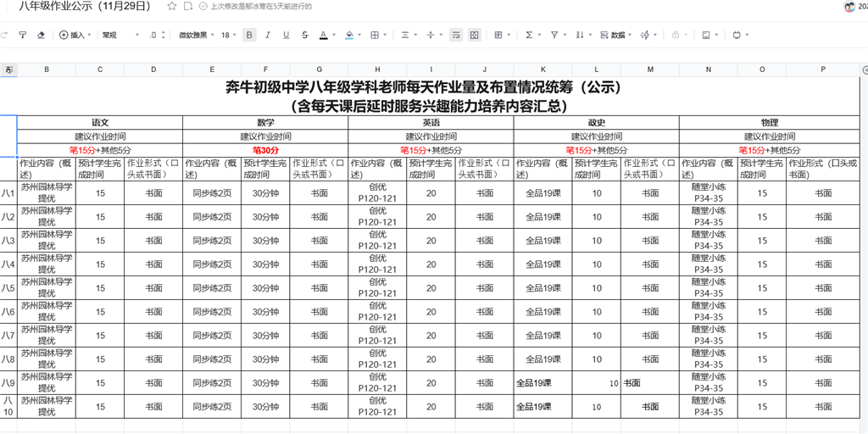Image resolution: width=868 pixels, height=434 pixels.
Task: Click the clear formatting eraser icon
Action: (x=41, y=35)
